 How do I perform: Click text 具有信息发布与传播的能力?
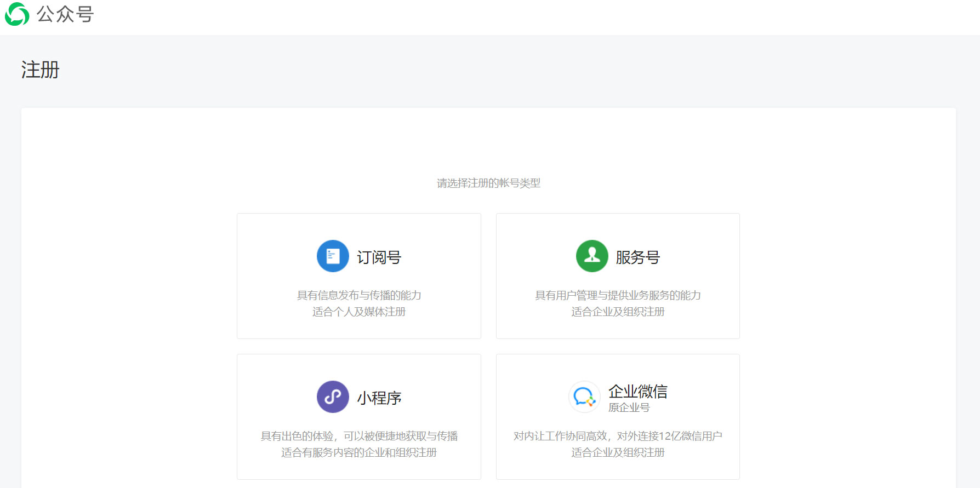click(359, 295)
